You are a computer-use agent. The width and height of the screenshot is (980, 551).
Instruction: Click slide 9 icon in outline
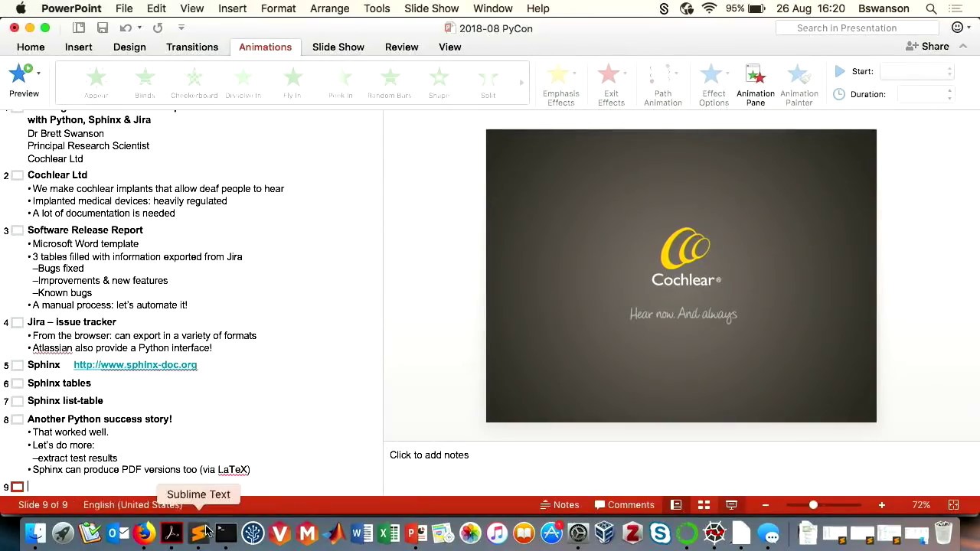18,487
